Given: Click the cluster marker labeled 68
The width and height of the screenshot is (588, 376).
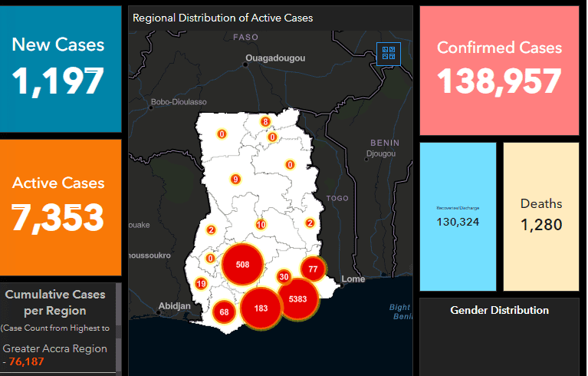Looking at the screenshot, I should tap(224, 312).
